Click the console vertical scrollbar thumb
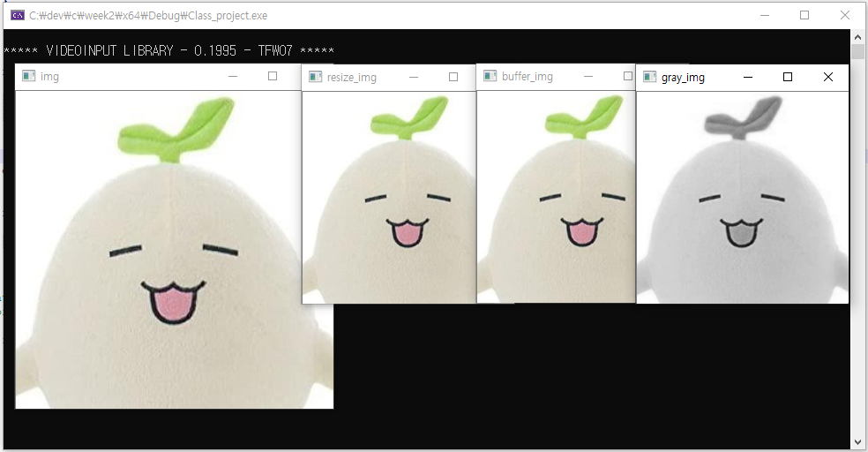This screenshot has width=868, height=452. [x=858, y=51]
